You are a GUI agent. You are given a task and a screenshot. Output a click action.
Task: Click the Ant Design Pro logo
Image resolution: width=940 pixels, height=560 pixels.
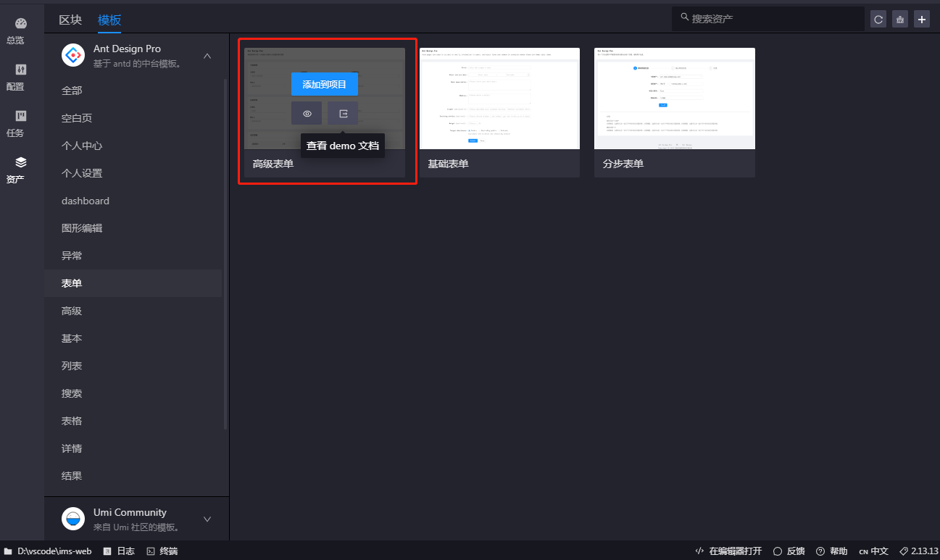[73, 55]
